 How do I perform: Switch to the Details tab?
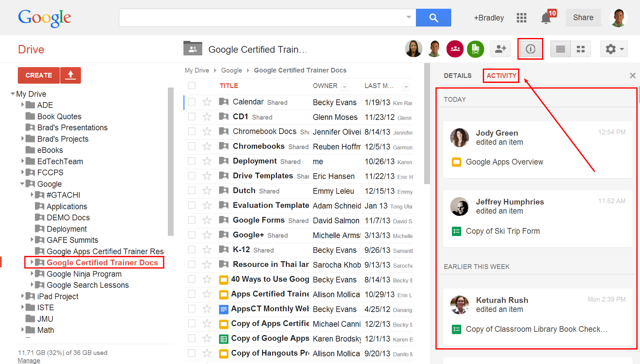[x=458, y=76]
